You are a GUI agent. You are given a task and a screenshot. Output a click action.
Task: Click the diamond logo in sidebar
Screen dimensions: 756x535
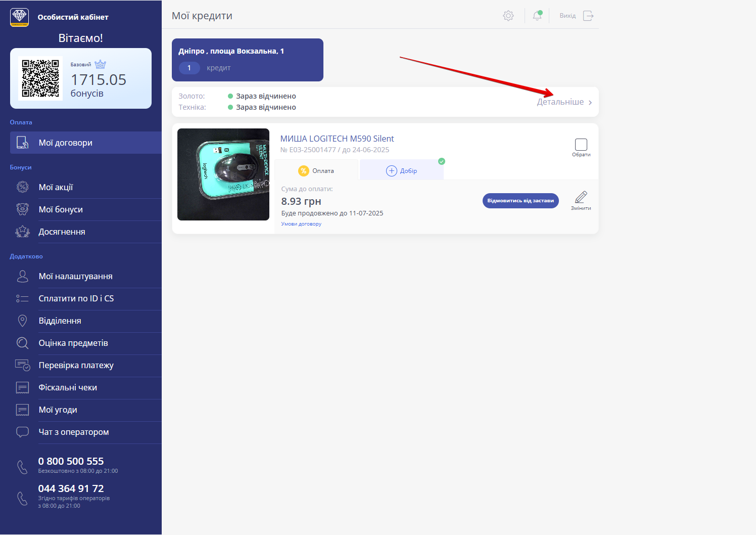[x=20, y=17]
